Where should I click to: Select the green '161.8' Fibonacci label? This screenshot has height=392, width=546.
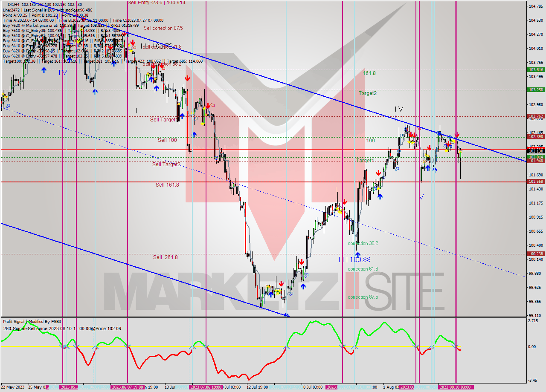[369, 73]
